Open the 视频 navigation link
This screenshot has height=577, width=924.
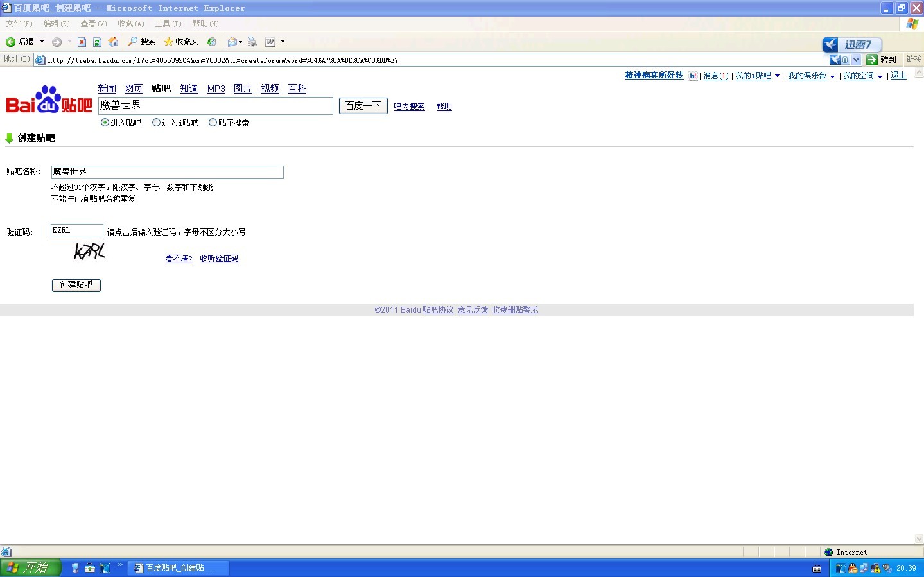(270, 89)
